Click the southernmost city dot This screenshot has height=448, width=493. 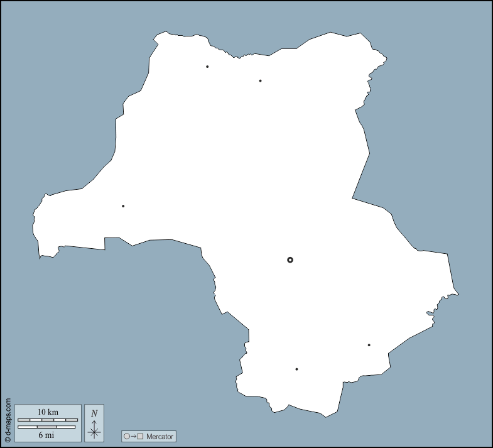click(296, 369)
